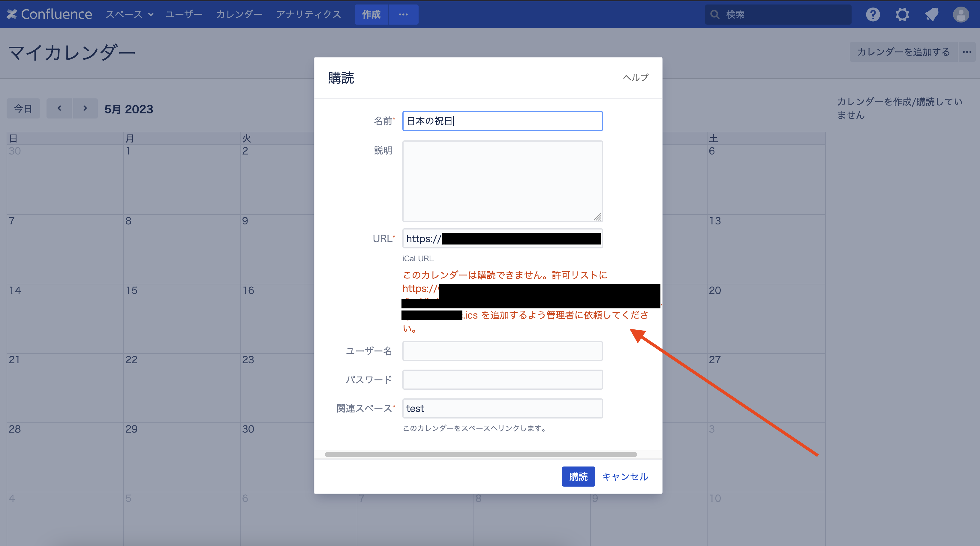The height and width of the screenshot is (546, 980).
Task: Click the header 検索 search box
Action: pos(778,14)
